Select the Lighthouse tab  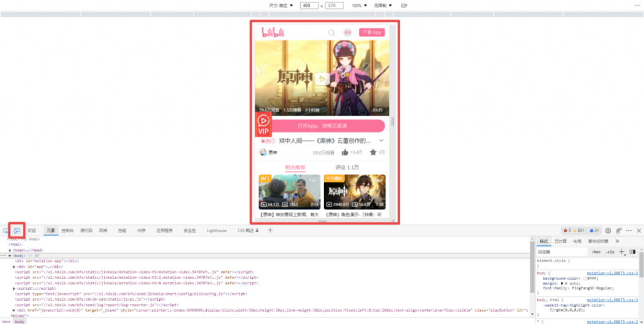pos(216,231)
